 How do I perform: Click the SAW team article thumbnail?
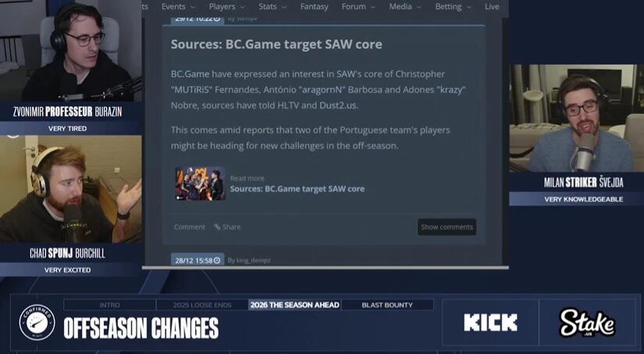coord(200,184)
